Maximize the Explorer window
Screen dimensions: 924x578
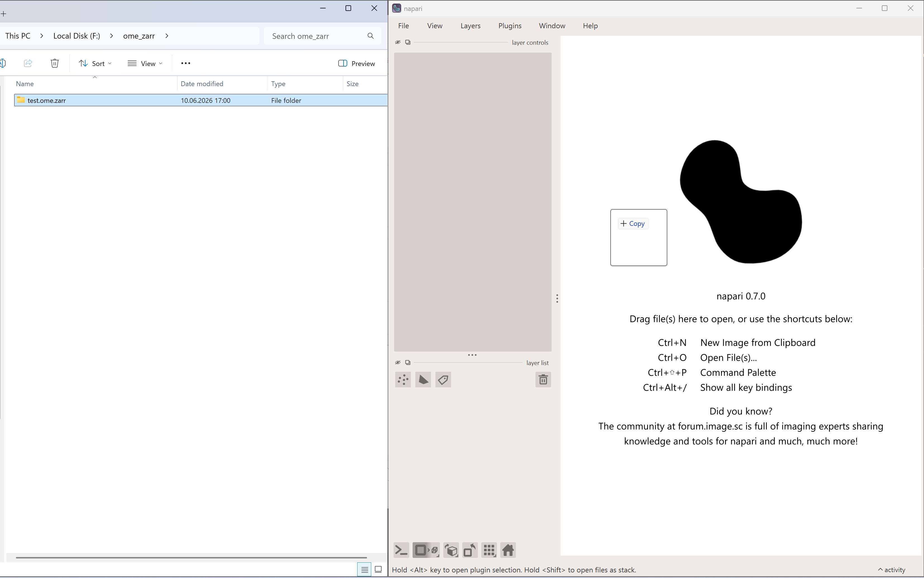pyautogui.click(x=348, y=8)
